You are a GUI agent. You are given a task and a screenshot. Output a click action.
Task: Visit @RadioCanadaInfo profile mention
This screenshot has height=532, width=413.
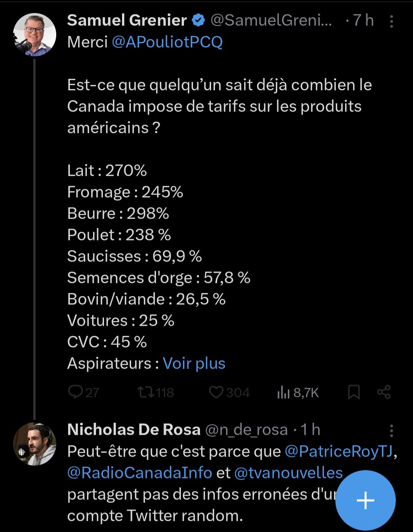tap(140, 473)
